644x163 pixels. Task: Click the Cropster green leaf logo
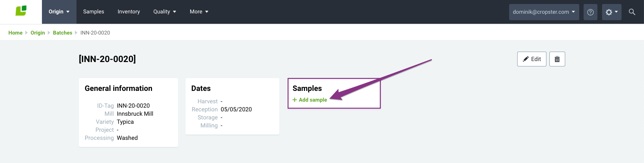[x=21, y=11]
